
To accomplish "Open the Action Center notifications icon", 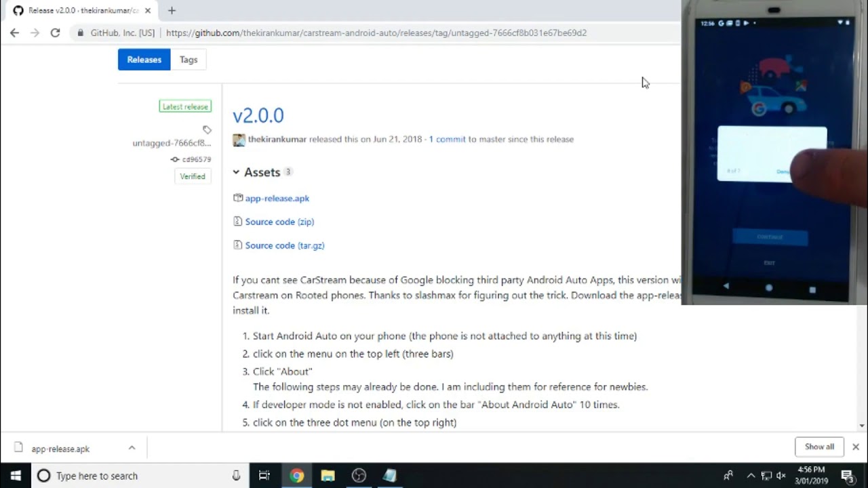I will (x=847, y=476).
